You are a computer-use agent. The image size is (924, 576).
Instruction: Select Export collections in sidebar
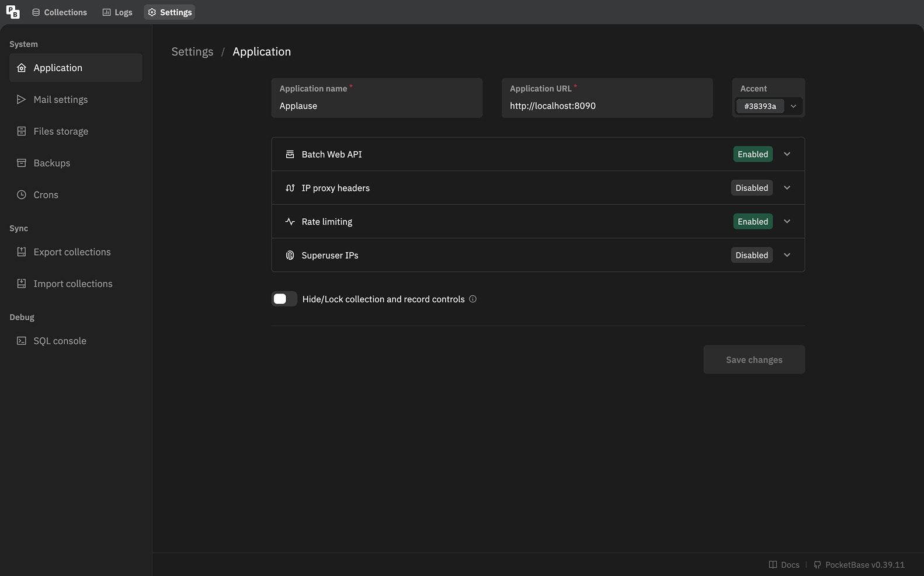pyautogui.click(x=76, y=252)
